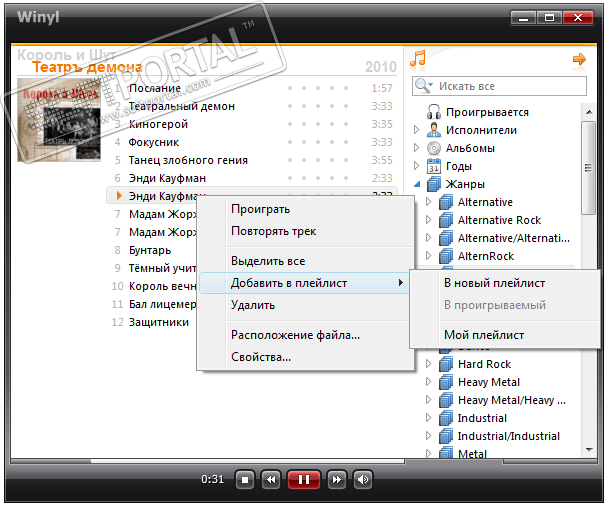Click the 'Metal' genre icon
This screenshot has height=507, width=608.
coord(446,453)
